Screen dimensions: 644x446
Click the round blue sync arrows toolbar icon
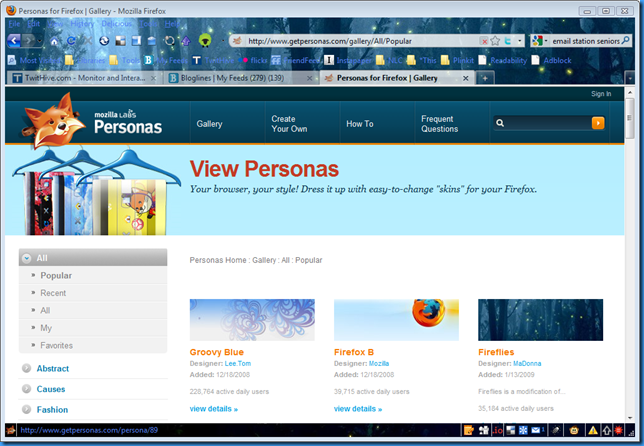[x=104, y=41]
